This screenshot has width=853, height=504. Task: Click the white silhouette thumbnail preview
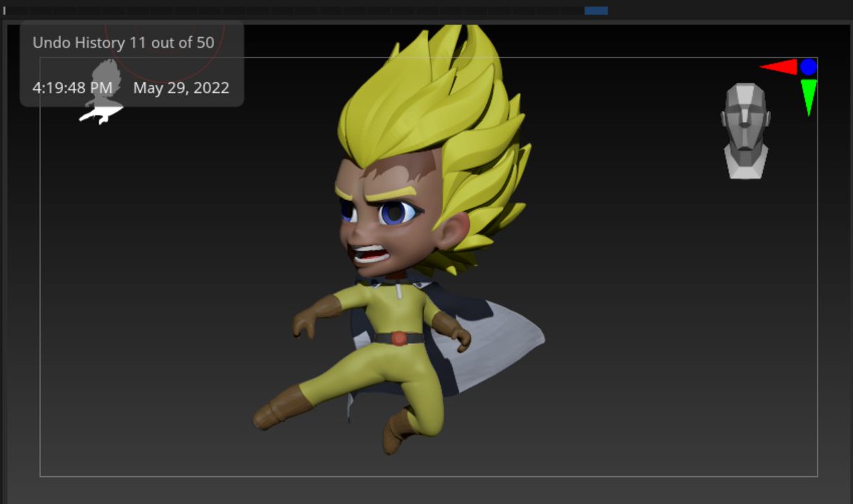102,92
